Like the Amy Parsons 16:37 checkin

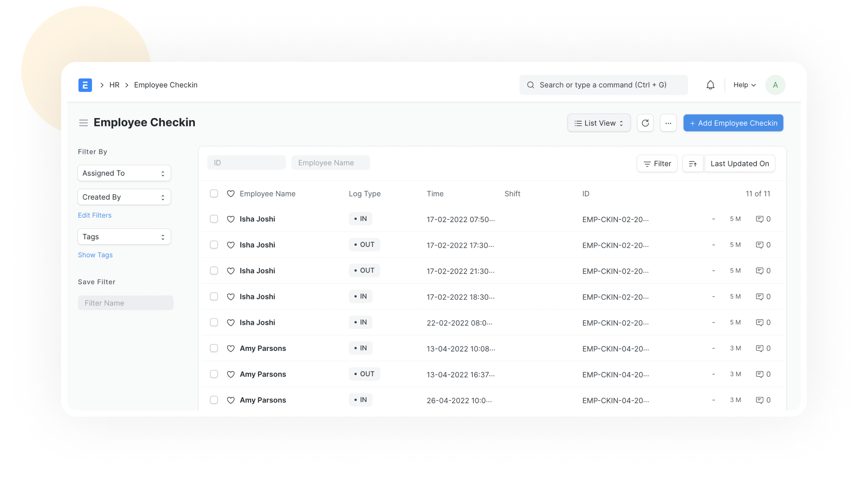pyautogui.click(x=231, y=374)
